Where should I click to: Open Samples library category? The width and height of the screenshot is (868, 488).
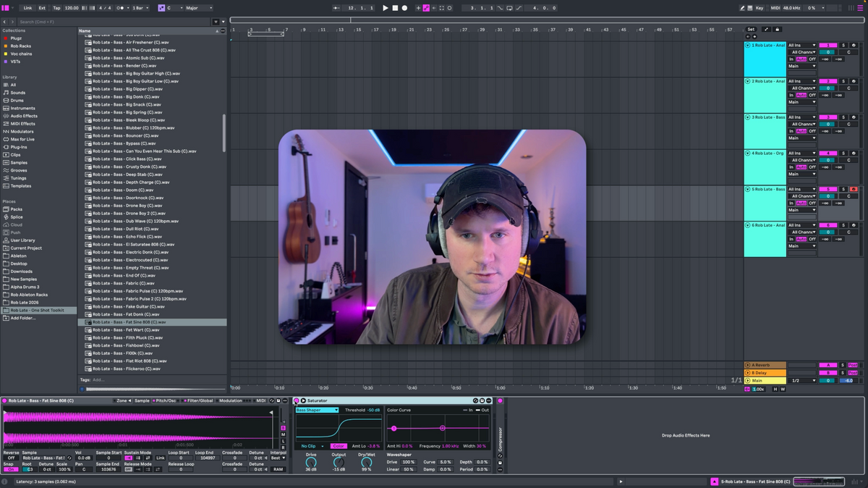click(x=19, y=162)
